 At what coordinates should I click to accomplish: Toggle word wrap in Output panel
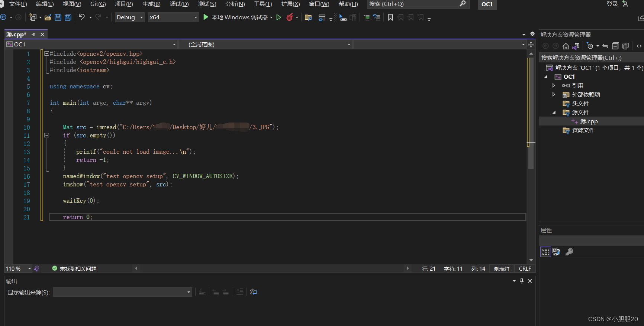tap(254, 292)
